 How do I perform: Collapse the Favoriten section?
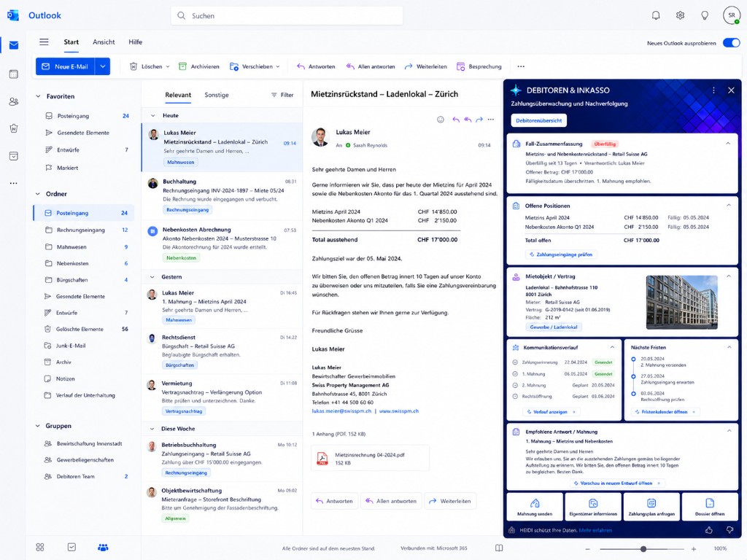(x=38, y=96)
